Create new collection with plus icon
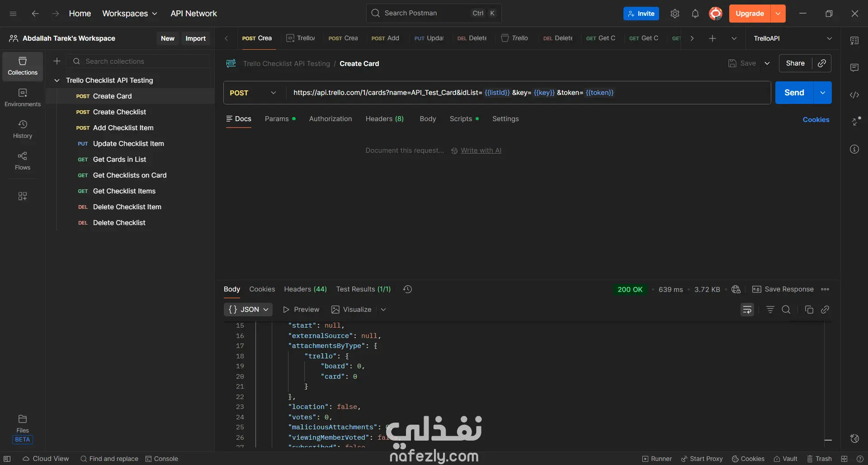Viewport: 868px width, 465px height. (x=57, y=61)
